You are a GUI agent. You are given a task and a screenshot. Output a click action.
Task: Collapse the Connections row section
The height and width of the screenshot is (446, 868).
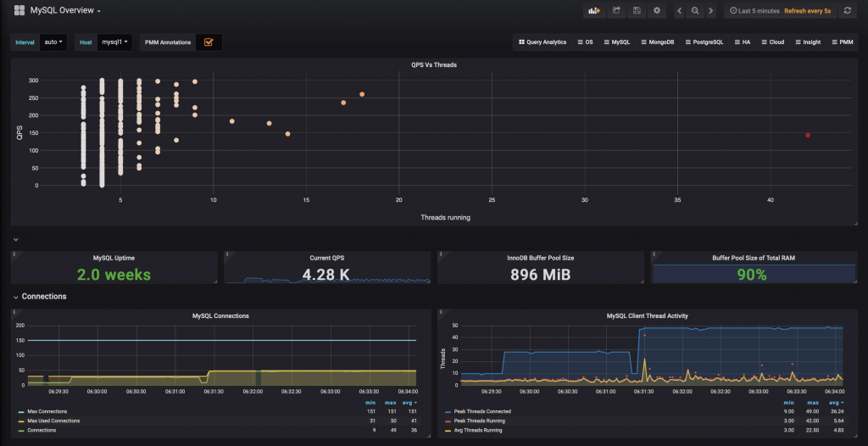click(x=16, y=297)
